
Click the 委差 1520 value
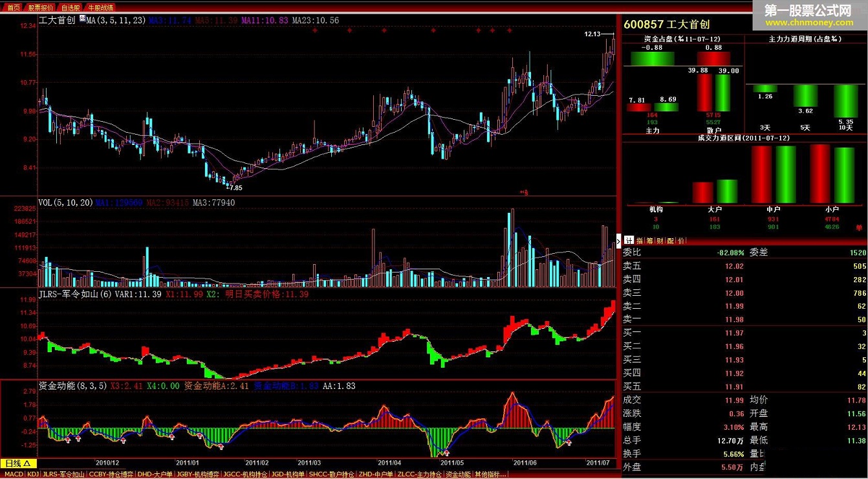pyautogui.click(x=858, y=253)
